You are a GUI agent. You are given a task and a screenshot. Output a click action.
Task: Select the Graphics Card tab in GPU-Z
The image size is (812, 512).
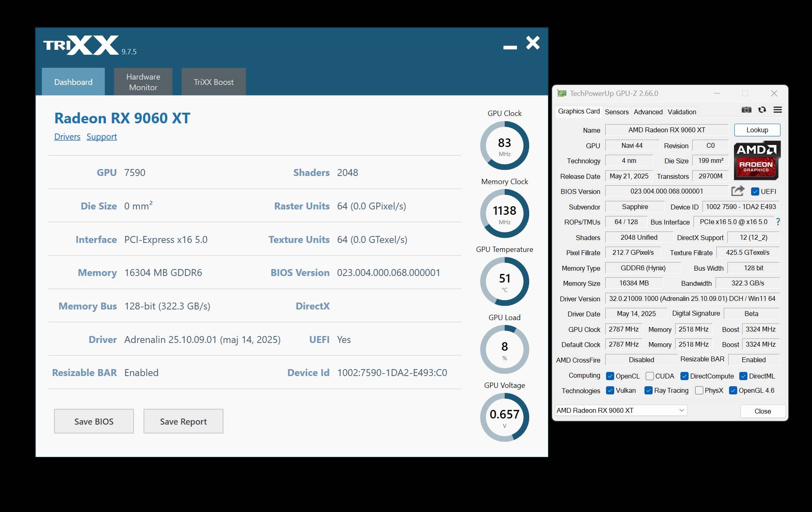pos(579,111)
